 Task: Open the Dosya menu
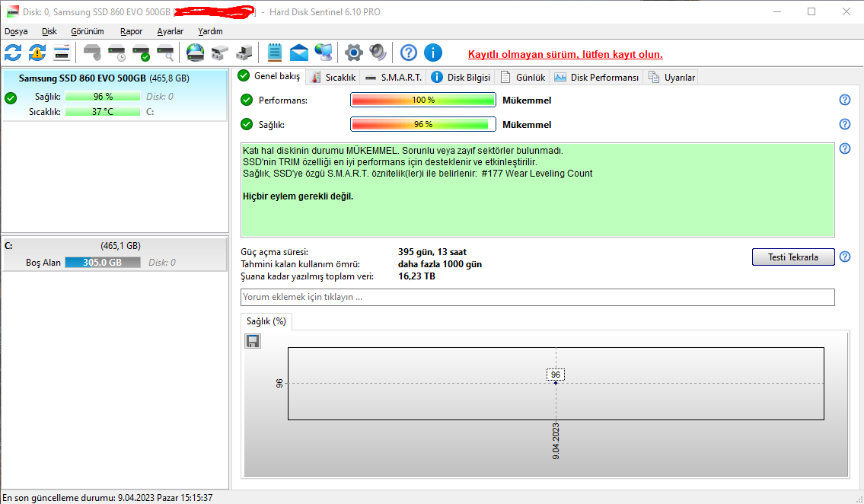16,31
